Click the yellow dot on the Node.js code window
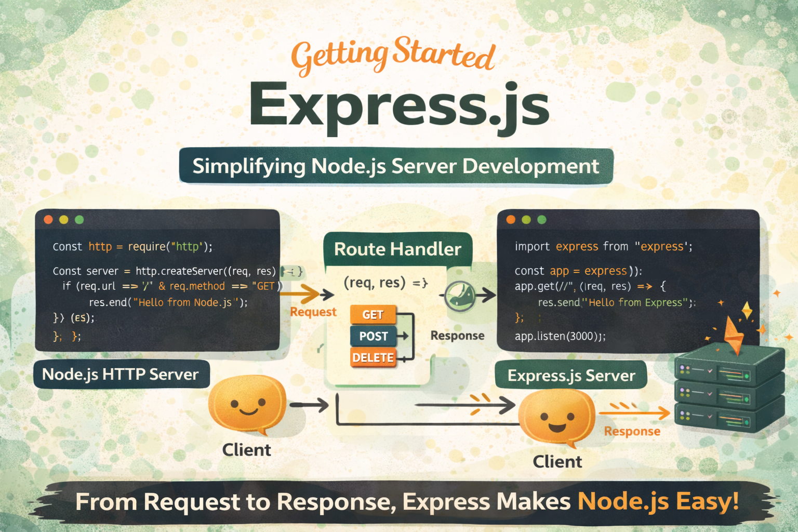 tap(64, 219)
